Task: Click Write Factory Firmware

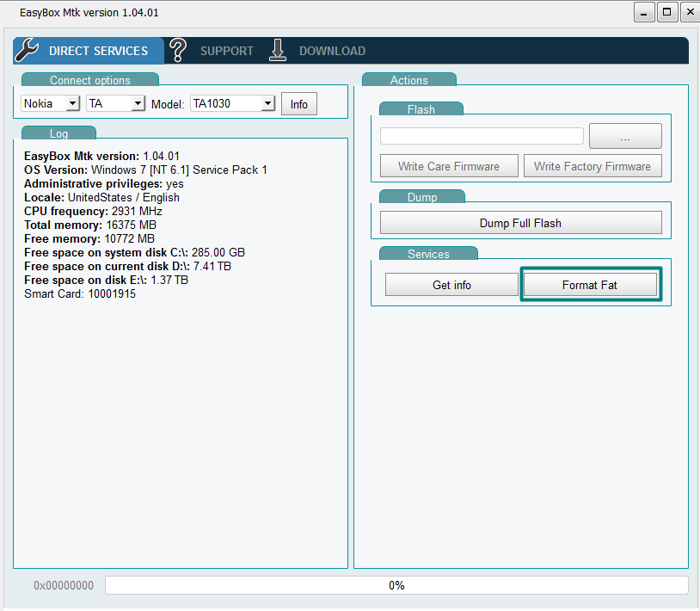Action: click(593, 166)
